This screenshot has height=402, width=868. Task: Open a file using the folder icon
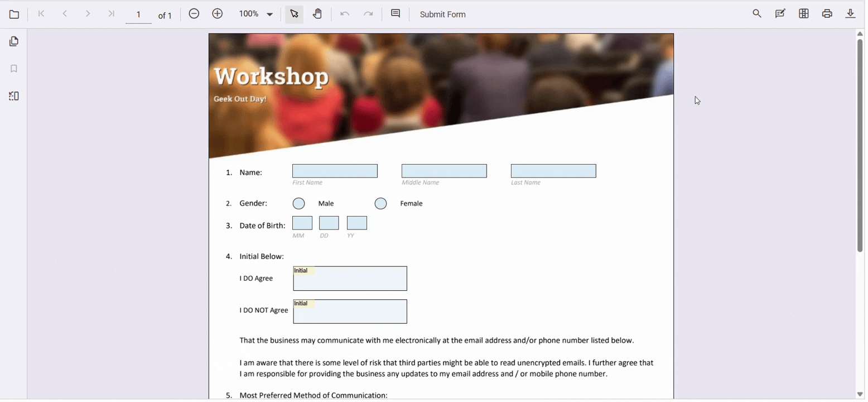(14, 14)
